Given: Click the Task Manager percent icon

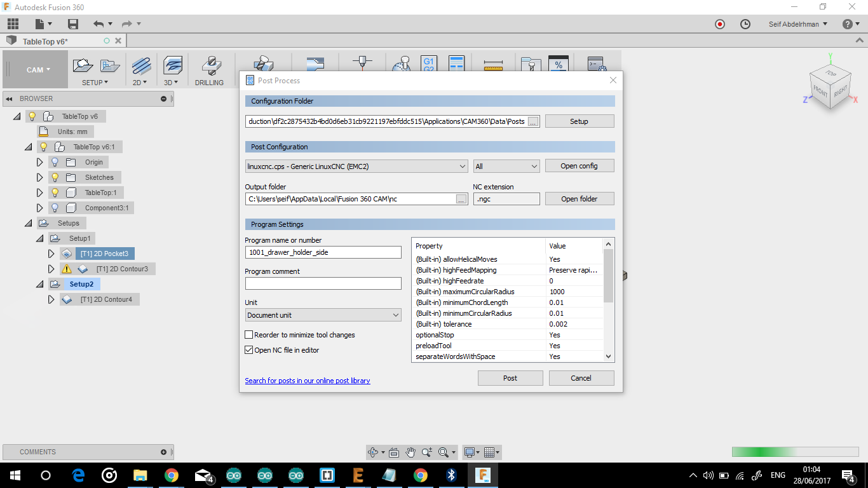Looking at the screenshot, I should (x=559, y=64).
